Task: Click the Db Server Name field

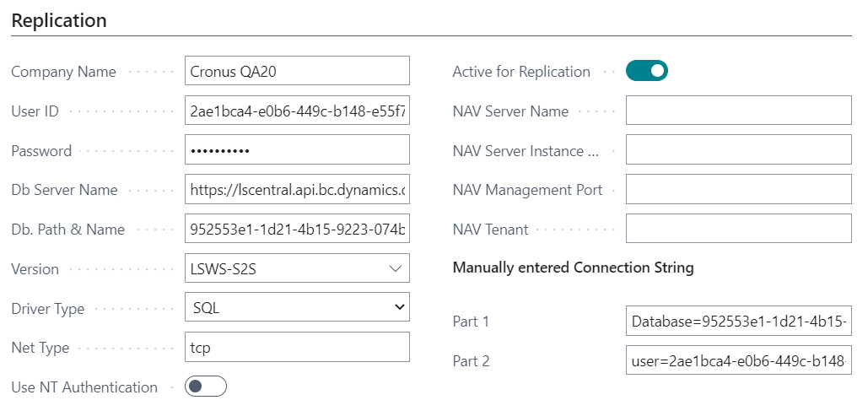Action: click(x=296, y=190)
